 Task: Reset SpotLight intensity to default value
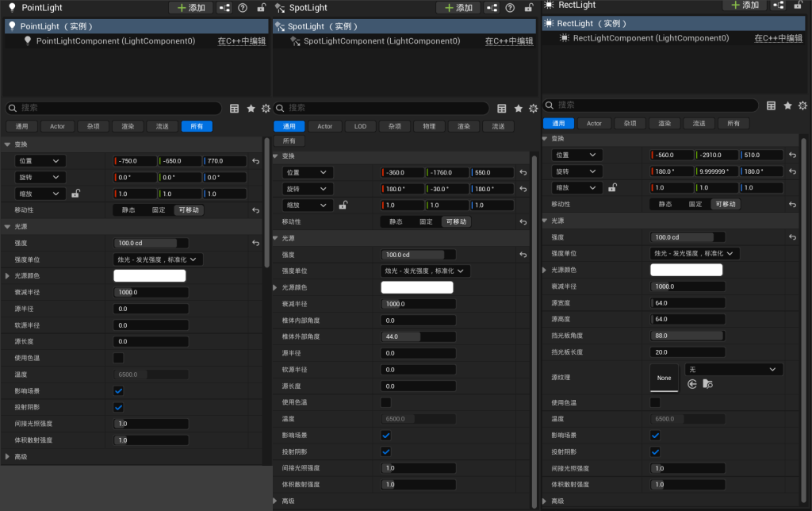pos(523,255)
